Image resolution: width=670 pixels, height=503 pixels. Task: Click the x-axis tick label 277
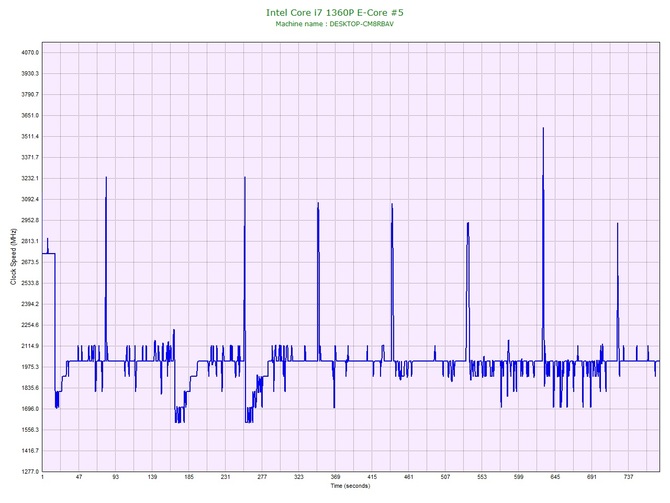262,477
